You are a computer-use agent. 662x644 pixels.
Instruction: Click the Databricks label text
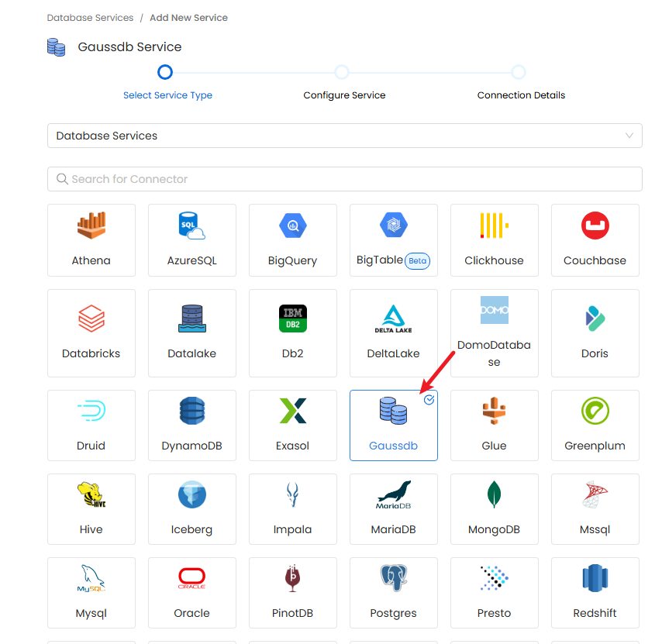tap(91, 353)
